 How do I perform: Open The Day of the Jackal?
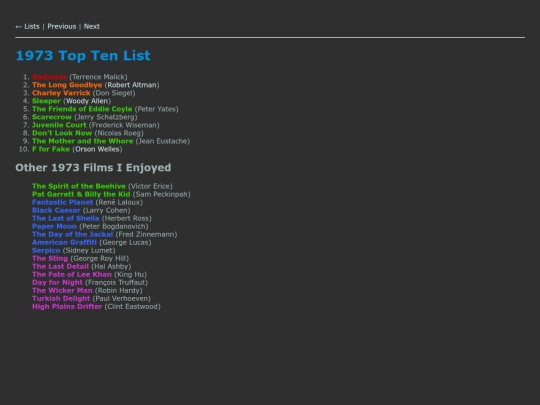[x=72, y=235]
